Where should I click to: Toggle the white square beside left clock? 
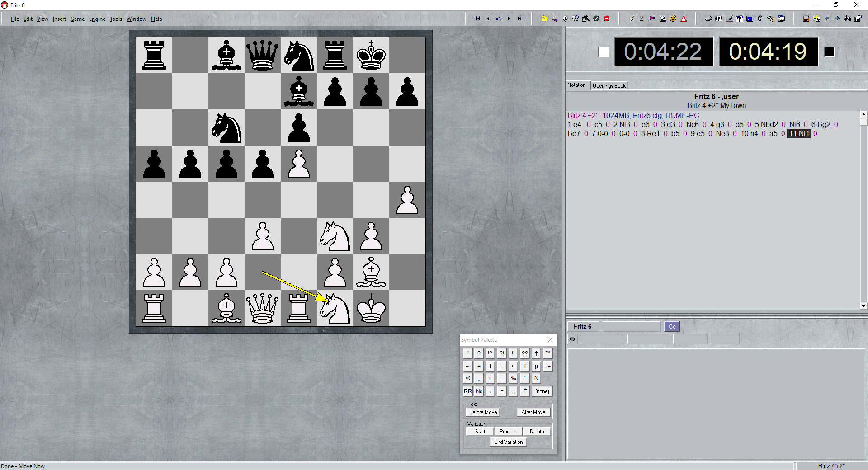tap(604, 52)
